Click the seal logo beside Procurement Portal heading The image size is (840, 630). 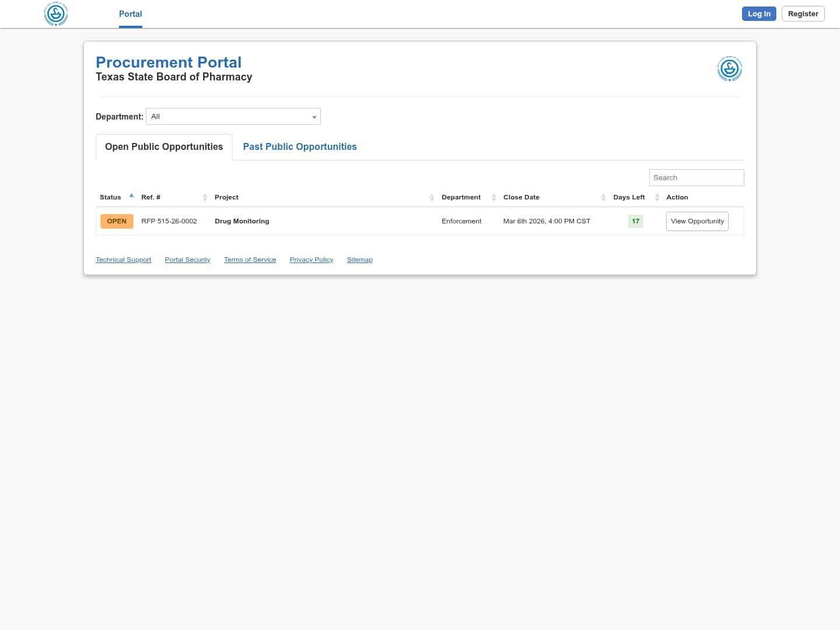[730, 69]
